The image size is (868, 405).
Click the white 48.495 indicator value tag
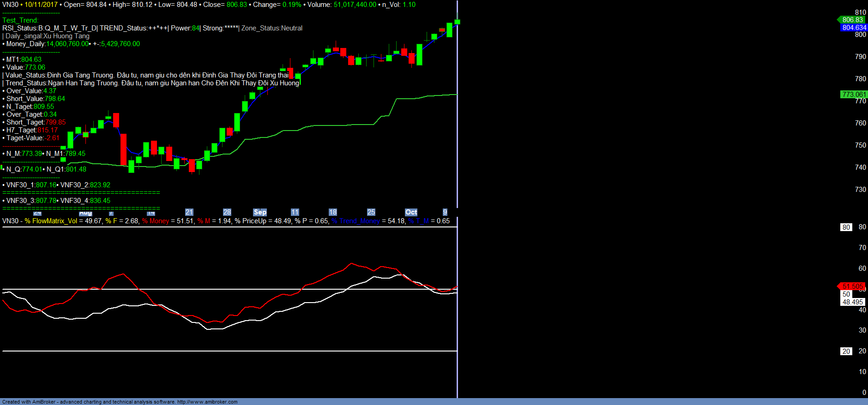[852, 302]
